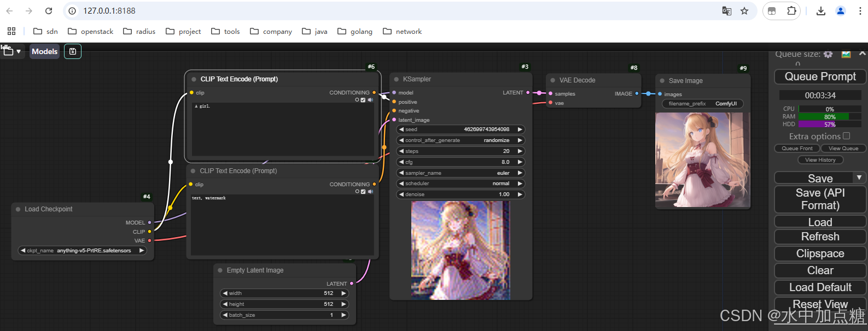Click the floppy-disk save workflow icon

pos(73,51)
